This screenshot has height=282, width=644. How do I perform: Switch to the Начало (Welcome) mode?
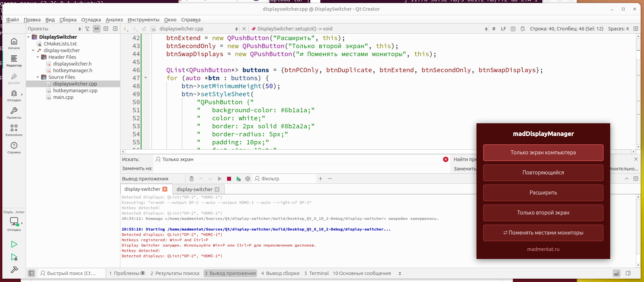pos(14,43)
